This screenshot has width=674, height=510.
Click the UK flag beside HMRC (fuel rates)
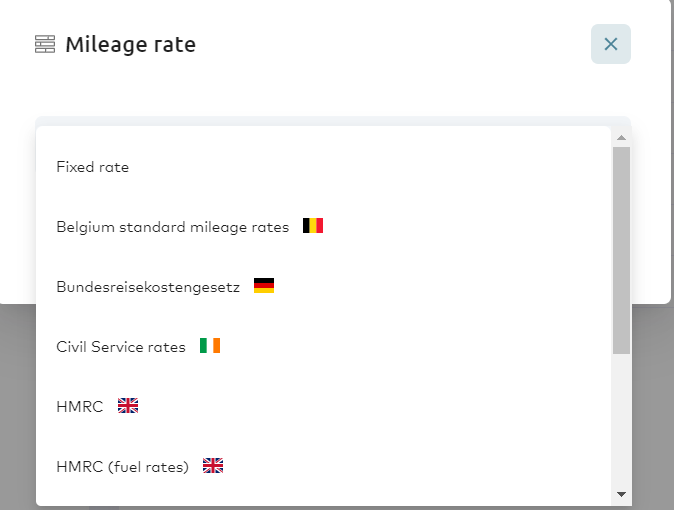(213, 465)
